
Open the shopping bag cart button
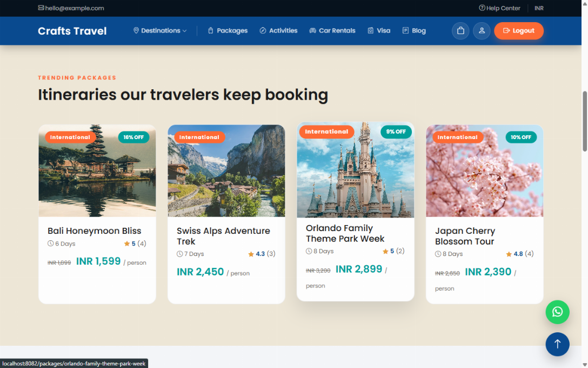460,31
